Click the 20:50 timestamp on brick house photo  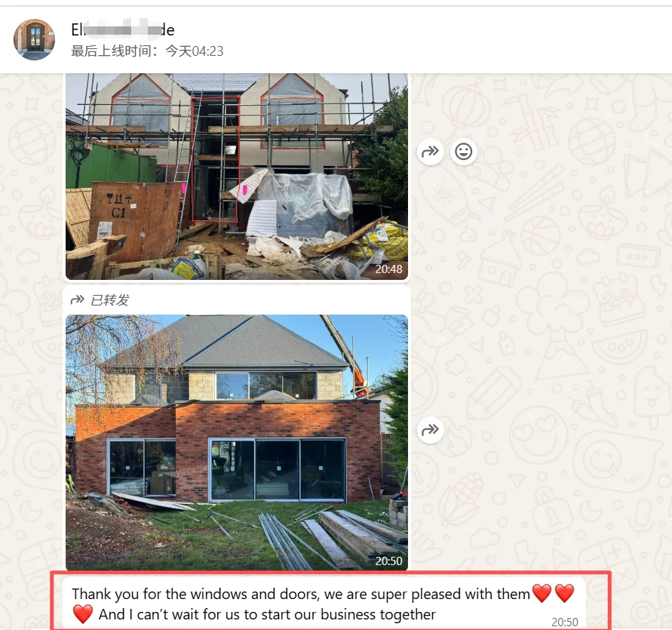[388, 561]
